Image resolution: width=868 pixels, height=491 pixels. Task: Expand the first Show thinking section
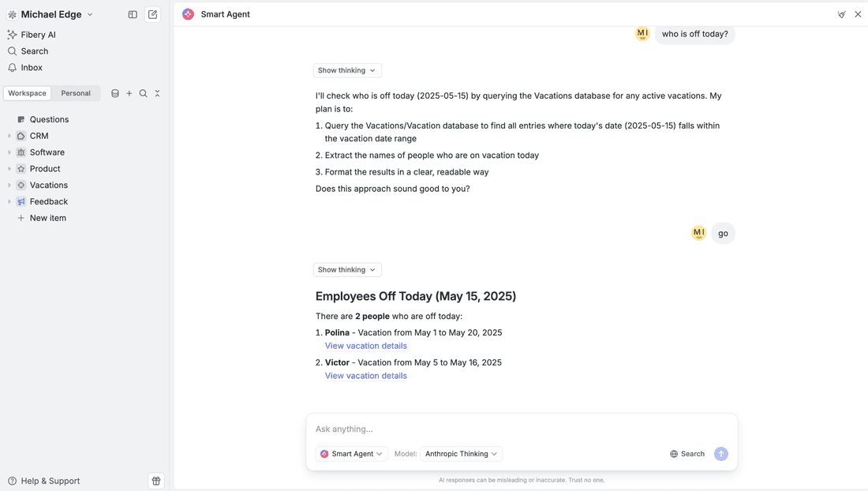click(347, 70)
